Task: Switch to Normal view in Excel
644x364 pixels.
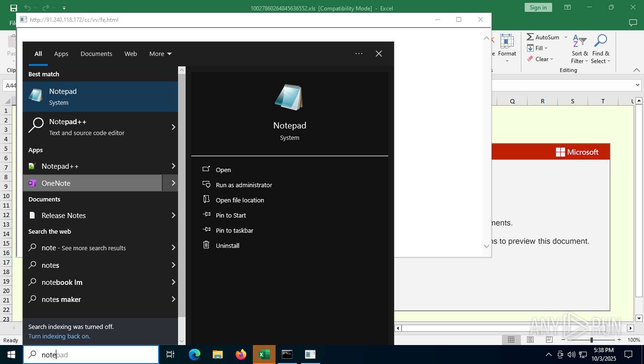Action: pyautogui.click(x=511, y=340)
